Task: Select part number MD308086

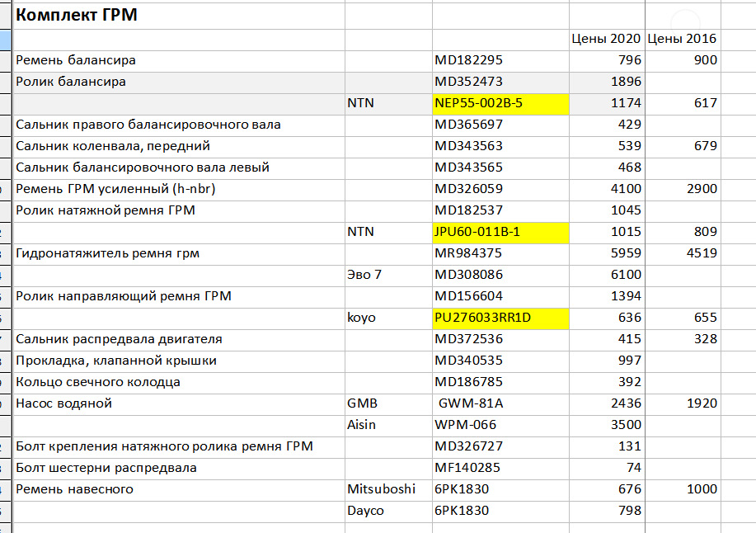Action: coord(500,276)
